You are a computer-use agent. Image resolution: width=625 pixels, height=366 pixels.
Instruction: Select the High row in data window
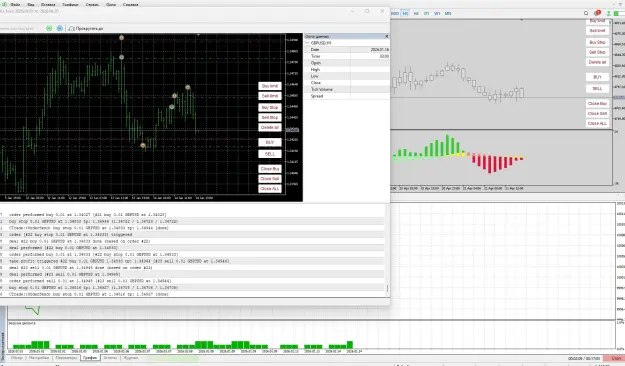347,69
